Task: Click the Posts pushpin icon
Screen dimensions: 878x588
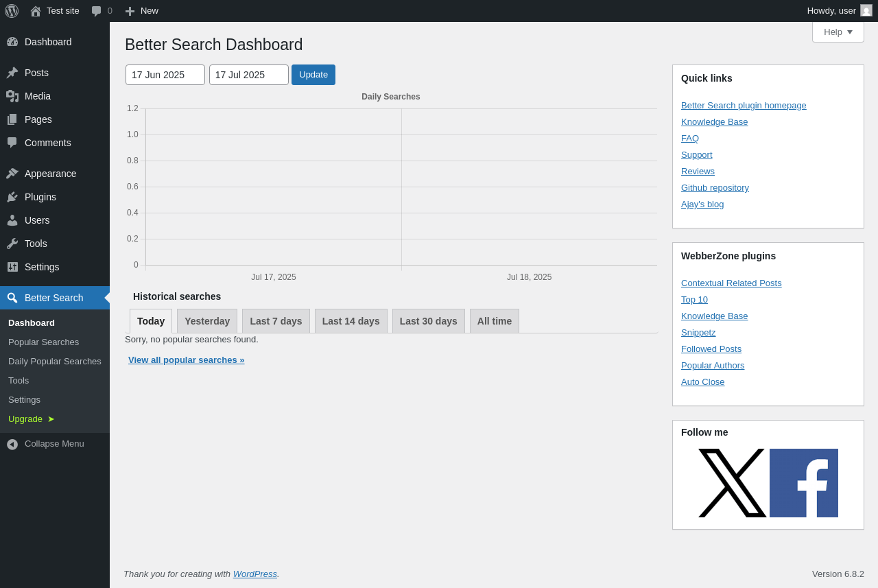Action: [x=12, y=73]
